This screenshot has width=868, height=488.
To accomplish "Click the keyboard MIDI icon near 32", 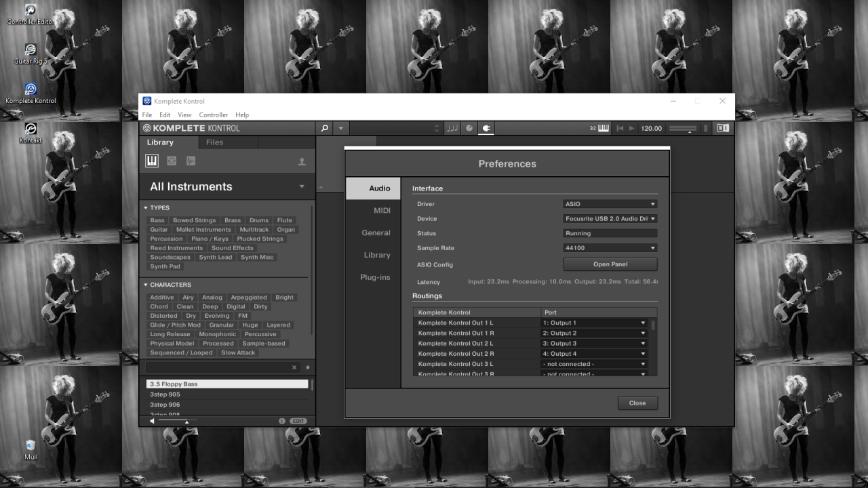I will (604, 128).
